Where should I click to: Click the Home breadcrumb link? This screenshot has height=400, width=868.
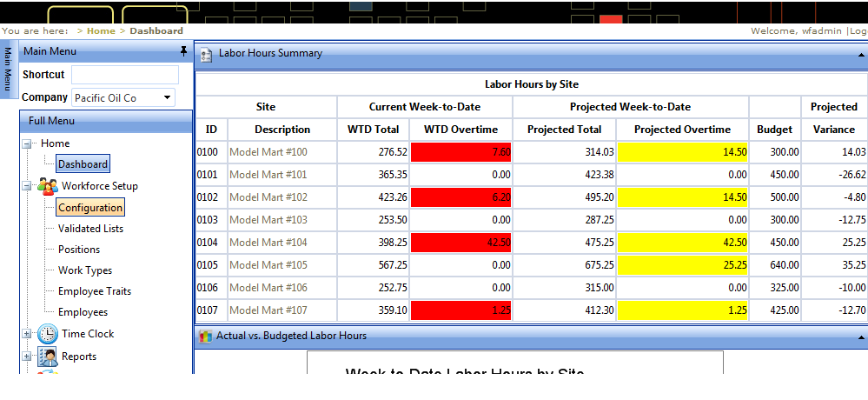click(101, 31)
